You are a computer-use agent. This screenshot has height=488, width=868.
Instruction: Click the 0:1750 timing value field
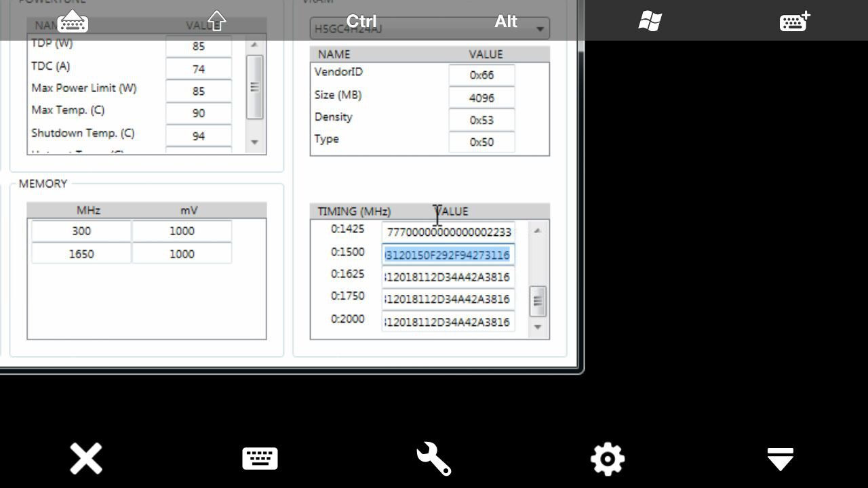(448, 299)
